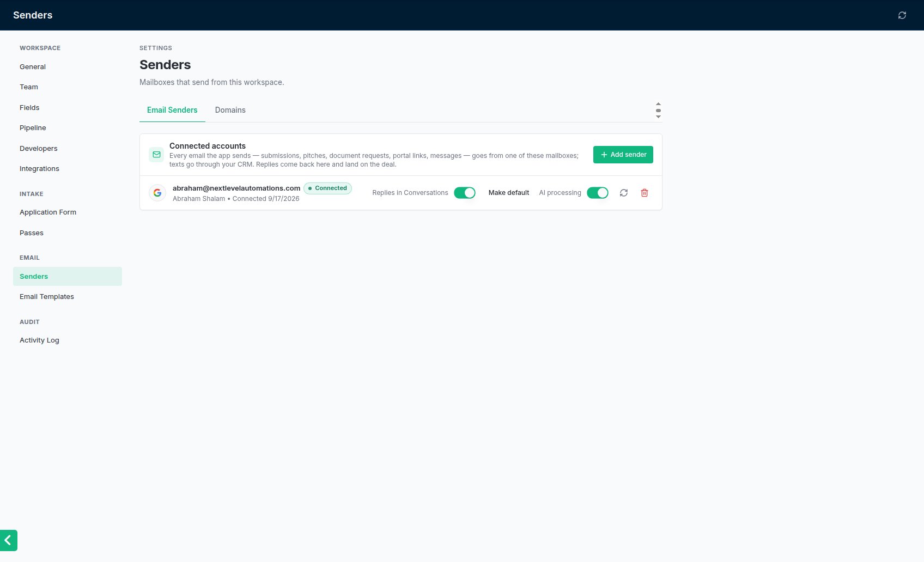The width and height of the screenshot is (924, 562).
Task: Click the scroll up arrow beside the tabs
Action: pyautogui.click(x=658, y=103)
